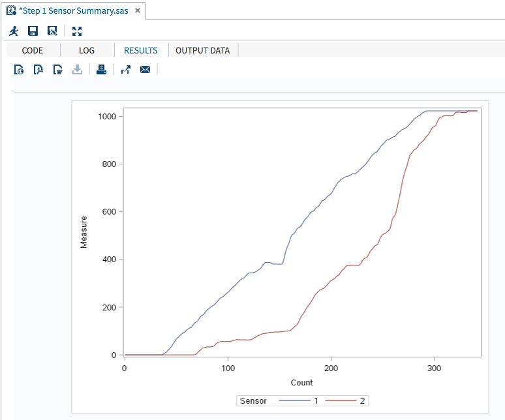Click the Count axis label on chart
505x420 pixels.
point(301,383)
